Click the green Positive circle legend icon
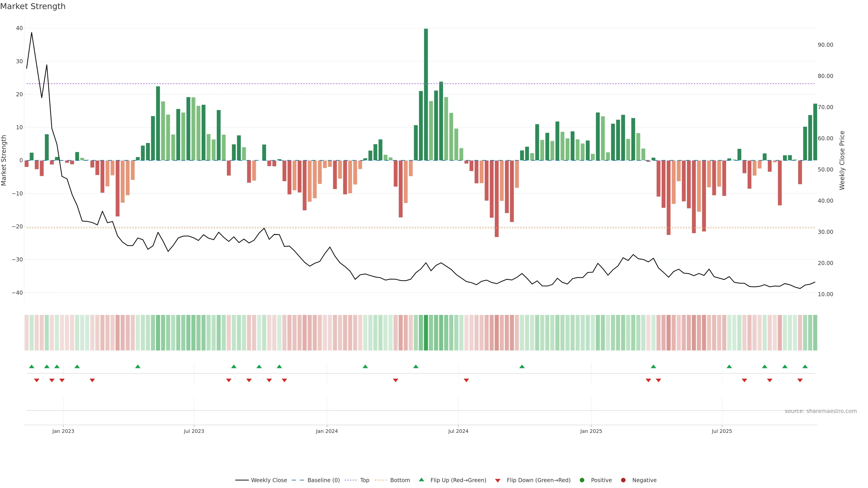 coord(582,480)
